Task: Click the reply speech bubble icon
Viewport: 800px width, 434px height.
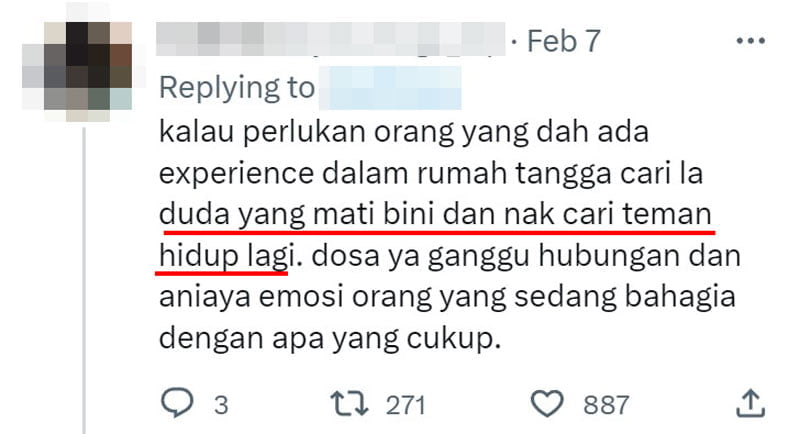Action: tap(177, 403)
